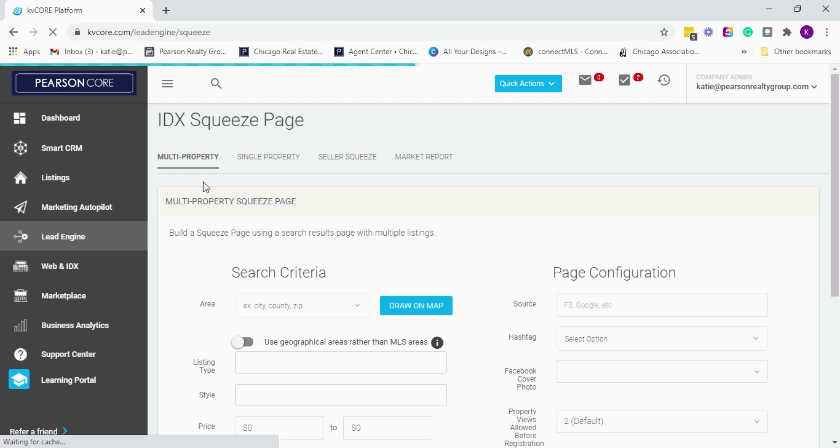Image resolution: width=840 pixels, height=448 pixels.
Task: Open a new browser tab
Action: pyautogui.click(x=166, y=10)
